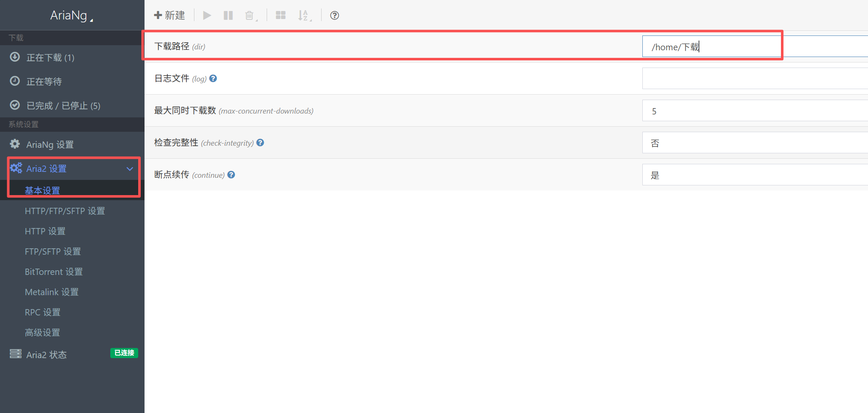Click the 下载路径 (dir) label
The width and height of the screenshot is (868, 413).
(x=180, y=46)
